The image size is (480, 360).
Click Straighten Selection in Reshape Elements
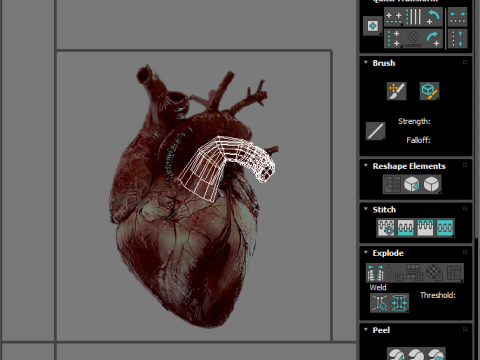(392, 184)
